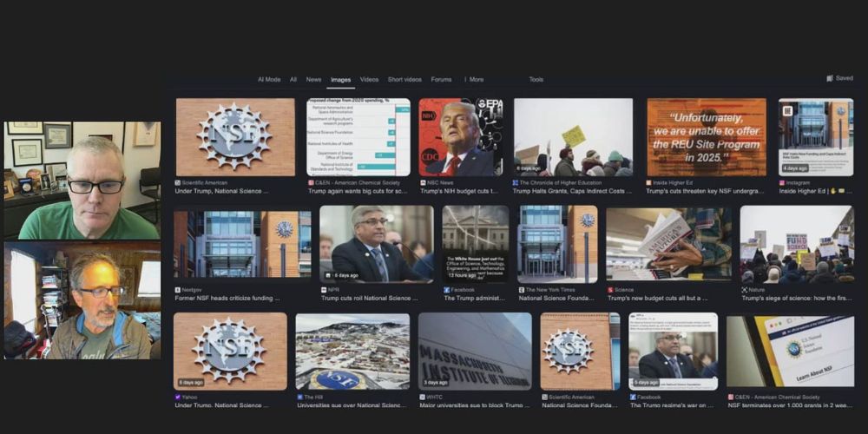
Task: Click the C&EN favicon under budget chart
Action: pos(311,182)
